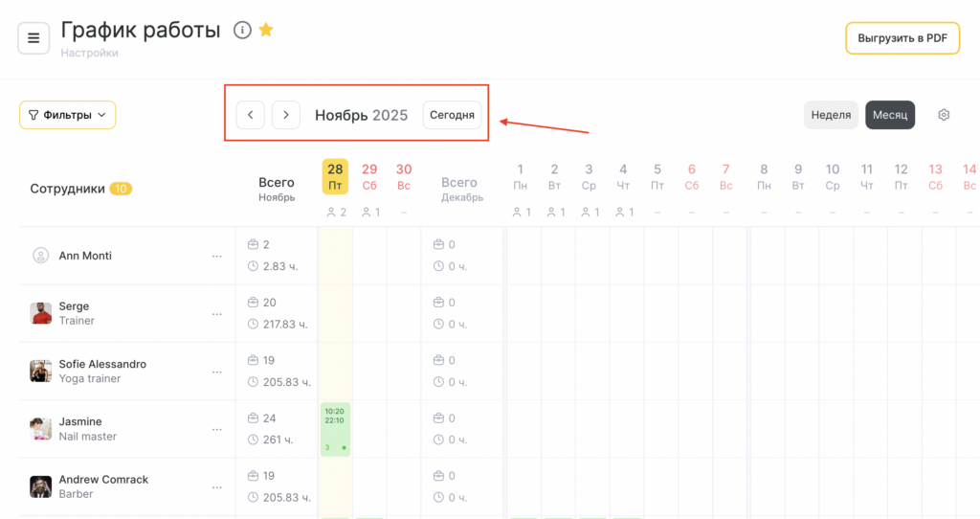Switch view to Неделя

pos(831,115)
